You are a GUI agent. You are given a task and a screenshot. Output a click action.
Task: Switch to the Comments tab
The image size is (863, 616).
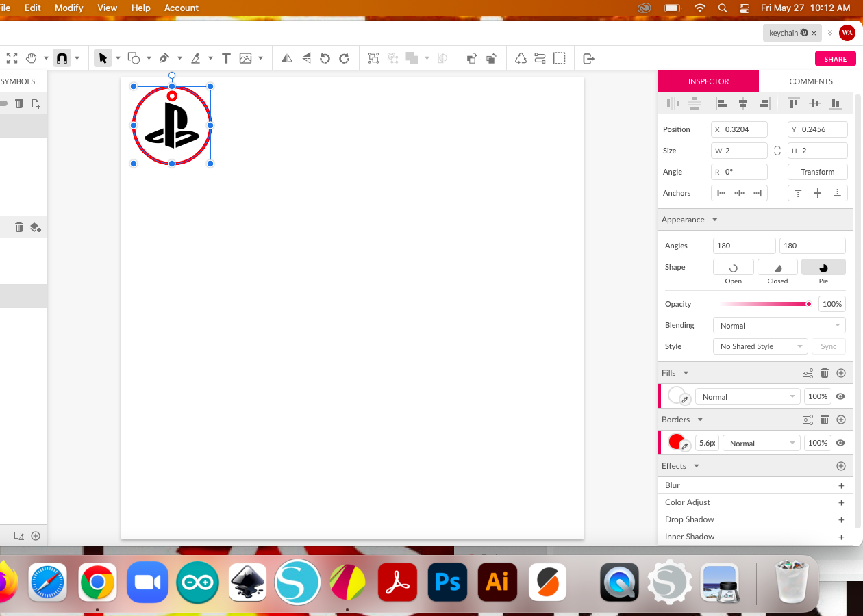pyautogui.click(x=811, y=81)
